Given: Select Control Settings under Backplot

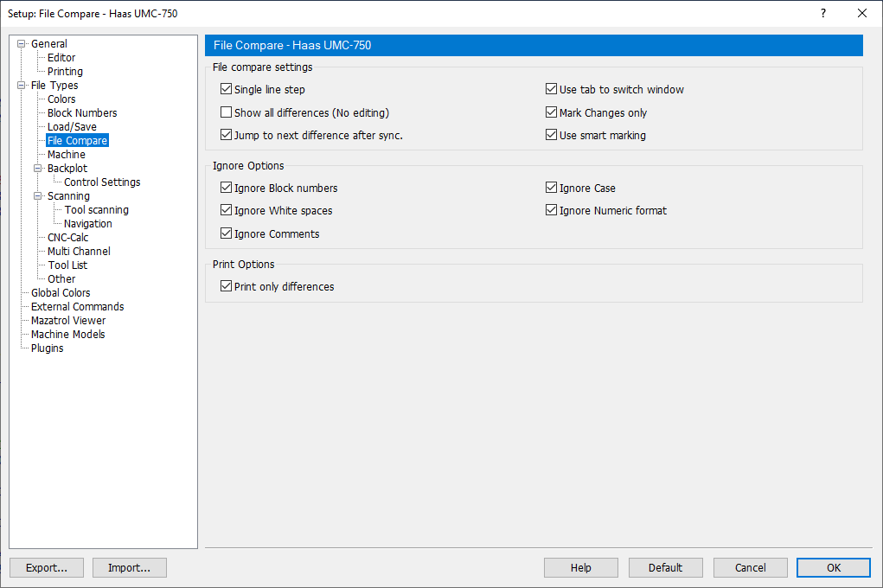Looking at the screenshot, I should point(101,182).
